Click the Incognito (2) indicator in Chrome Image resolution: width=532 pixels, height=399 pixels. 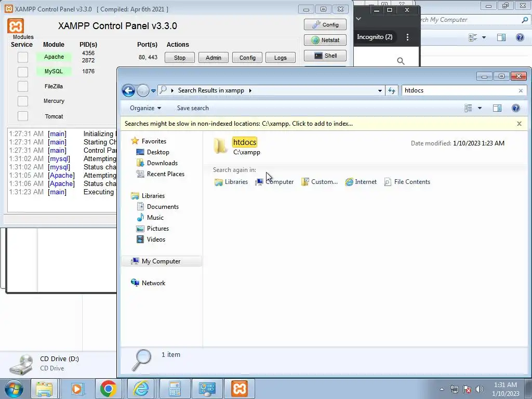click(x=375, y=37)
